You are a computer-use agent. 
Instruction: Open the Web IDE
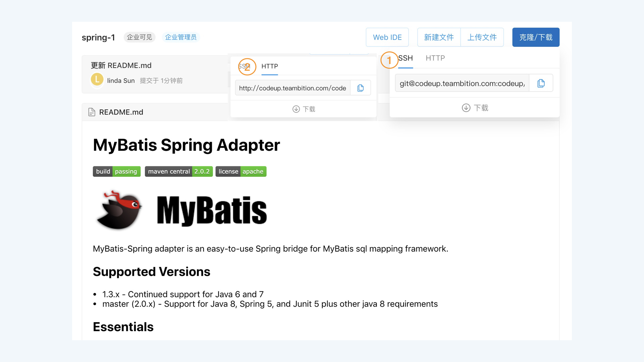click(x=387, y=37)
